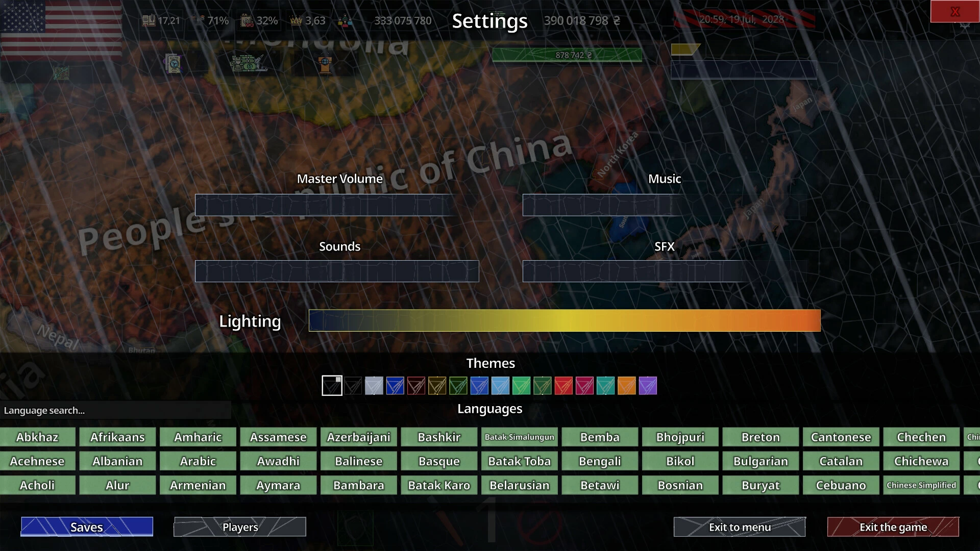Adjust the SFX volume slider
This screenshot has height=551, width=980.
pos(665,271)
